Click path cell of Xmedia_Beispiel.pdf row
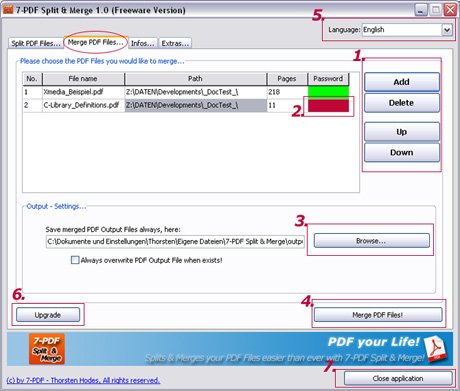 pyautogui.click(x=196, y=92)
